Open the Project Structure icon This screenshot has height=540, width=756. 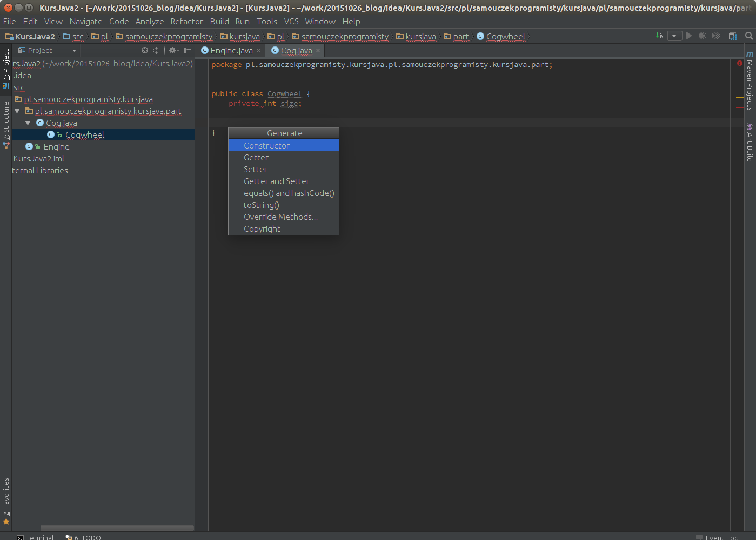click(x=733, y=36)
